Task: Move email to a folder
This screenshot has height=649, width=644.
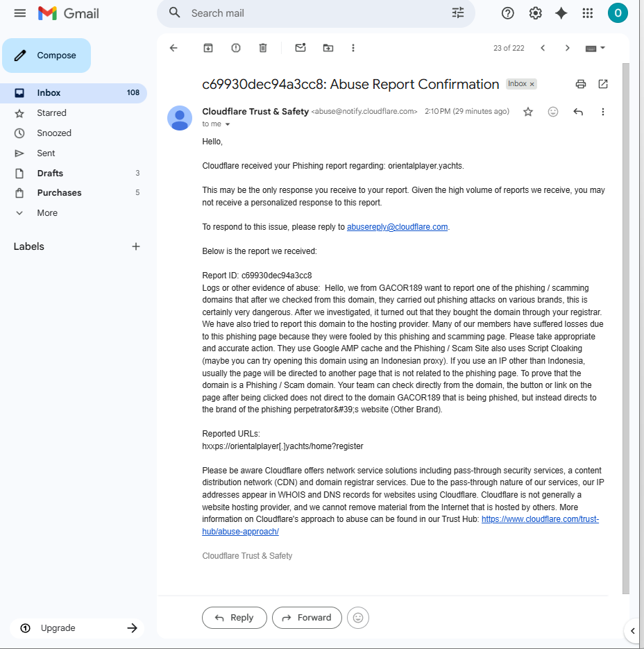Action: pos(328,48)
